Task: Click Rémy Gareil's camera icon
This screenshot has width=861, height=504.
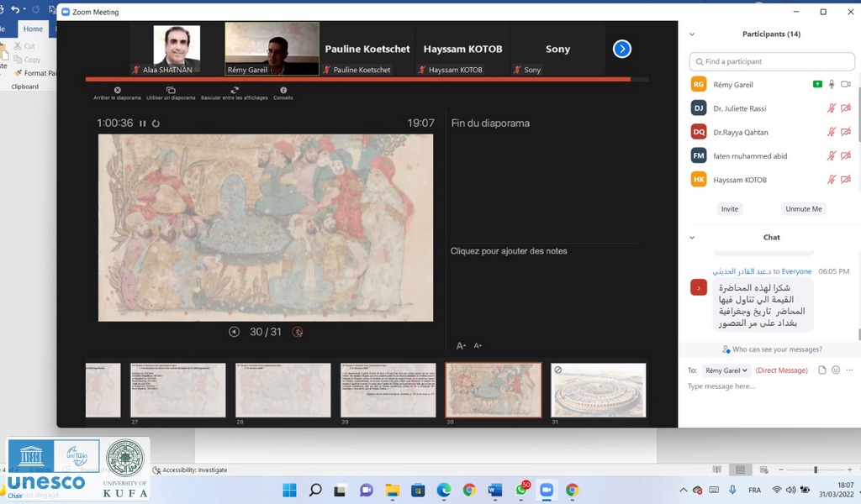Action: [x=846, y=85]
